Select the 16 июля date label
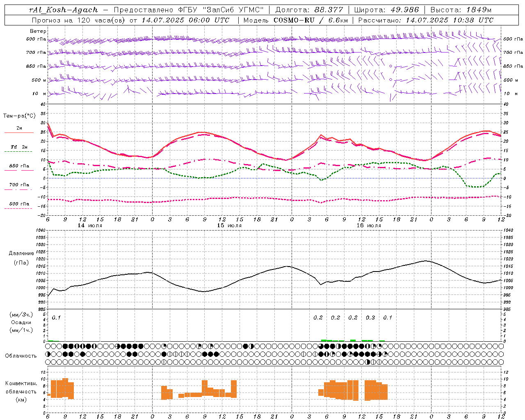Viewport: 525px width, 420px height. (369, 226)
